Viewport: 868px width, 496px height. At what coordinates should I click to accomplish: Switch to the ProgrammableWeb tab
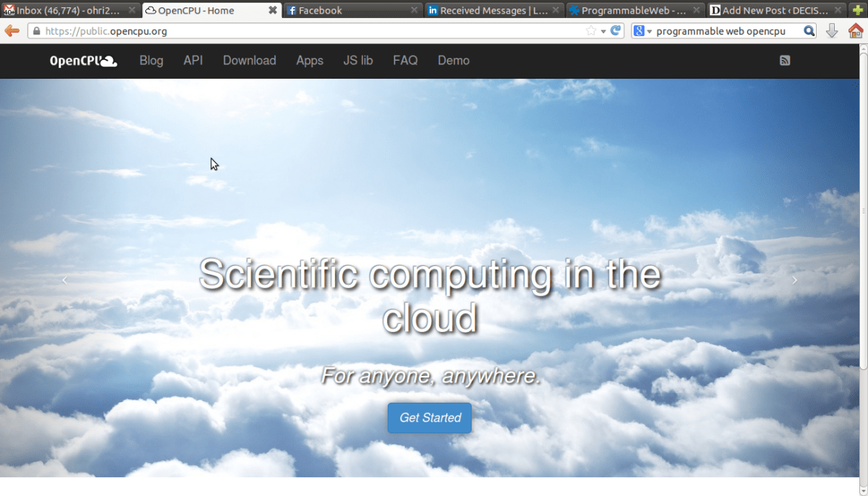click(629, 10)
